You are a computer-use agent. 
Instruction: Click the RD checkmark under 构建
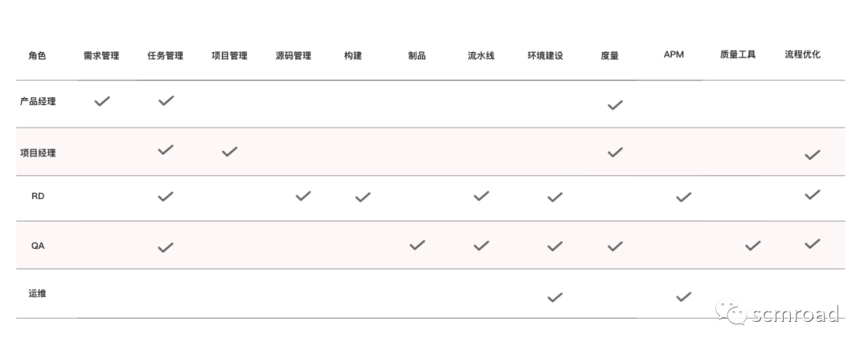[x=362, y=197]
